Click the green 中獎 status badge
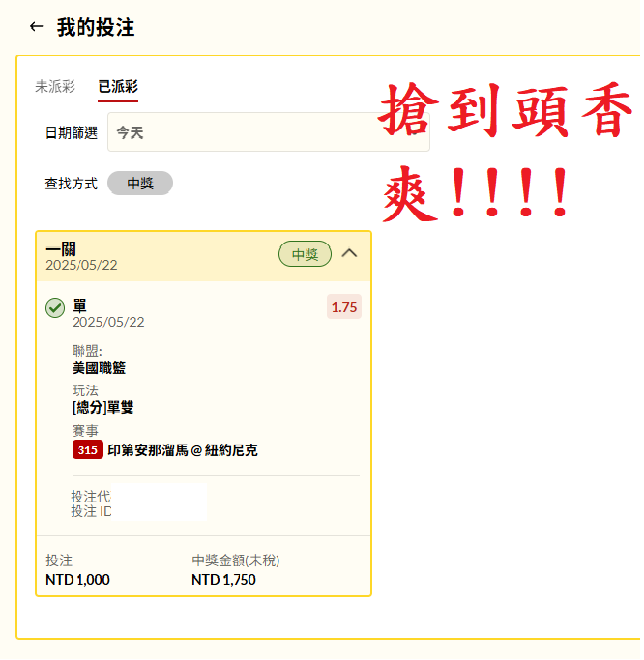Screen dimensions: 644x660 pos(305,254)
